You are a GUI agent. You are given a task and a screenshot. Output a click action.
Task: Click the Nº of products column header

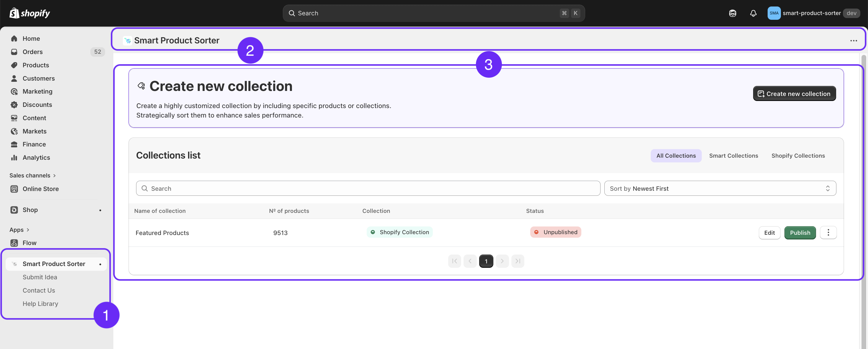pos(289,211)
